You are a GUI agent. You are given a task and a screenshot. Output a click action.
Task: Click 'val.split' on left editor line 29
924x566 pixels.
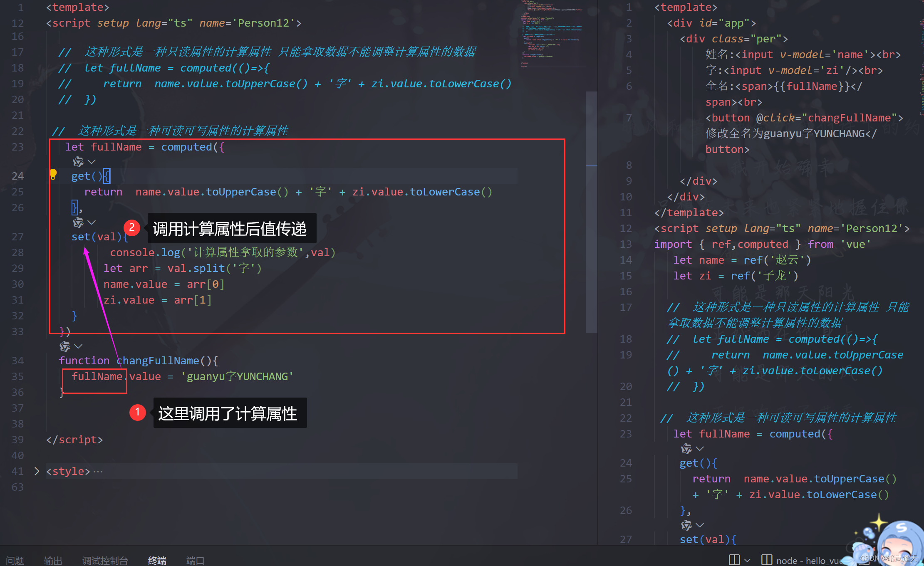click(196, 268)
